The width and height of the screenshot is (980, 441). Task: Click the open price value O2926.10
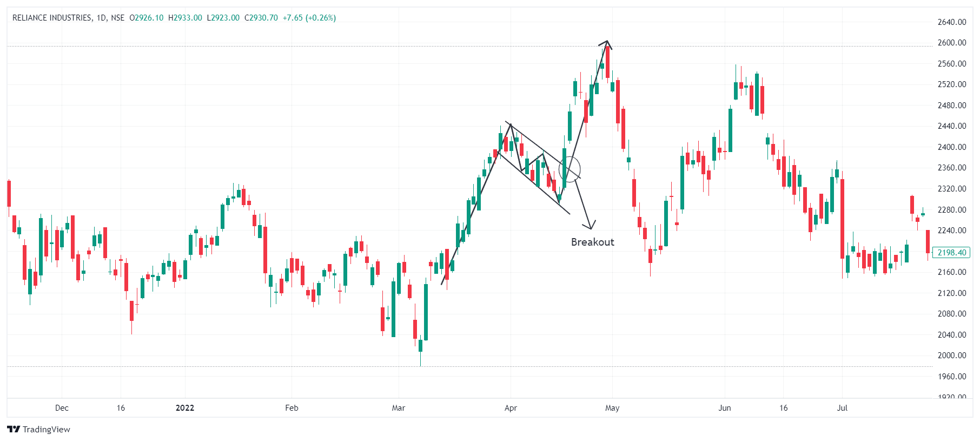(x=146, y=18)
